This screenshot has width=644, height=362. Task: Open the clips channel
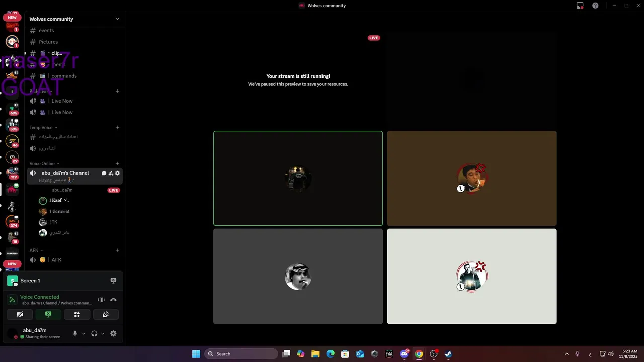(75, 53)
